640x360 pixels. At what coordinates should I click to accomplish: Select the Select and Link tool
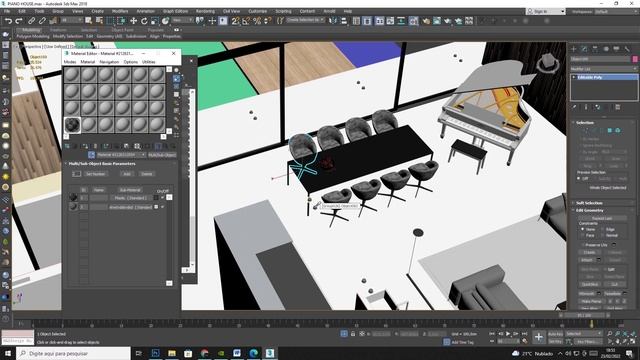(x=31, y=20)
